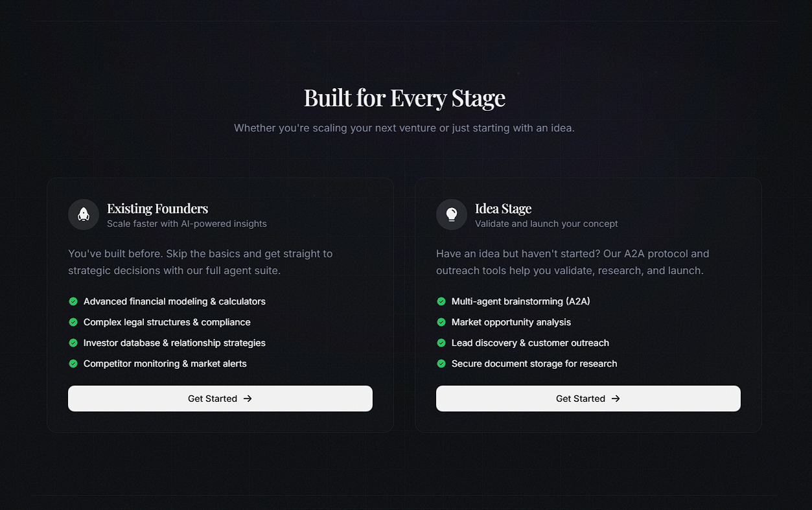Viewport: 812px width, 510px height.
Task: Click the Built for Every Stage headline
Action: 404,98
